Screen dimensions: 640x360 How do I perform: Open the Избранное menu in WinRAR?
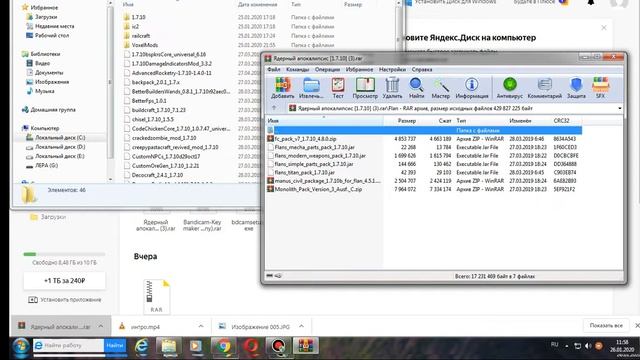coord(359,69)
